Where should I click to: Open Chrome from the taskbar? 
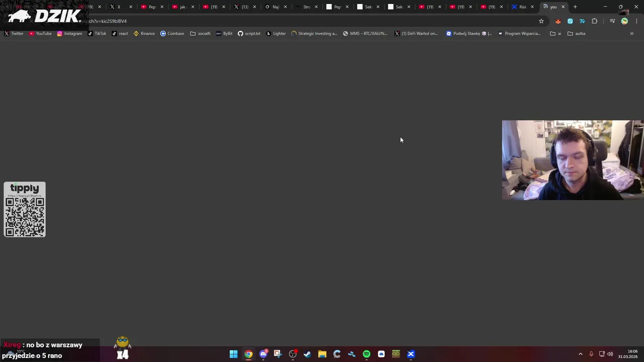point(249,354)
